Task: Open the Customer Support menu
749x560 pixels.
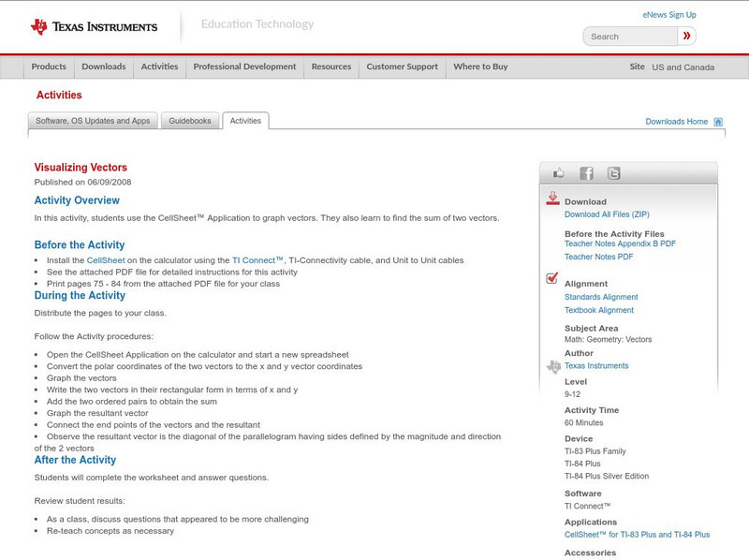Action: coord(403,66)
